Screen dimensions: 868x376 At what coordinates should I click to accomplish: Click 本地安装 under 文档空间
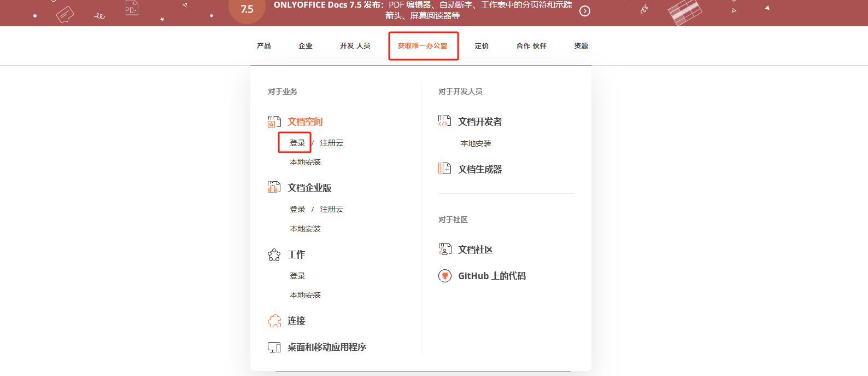(x=305, y=162)
